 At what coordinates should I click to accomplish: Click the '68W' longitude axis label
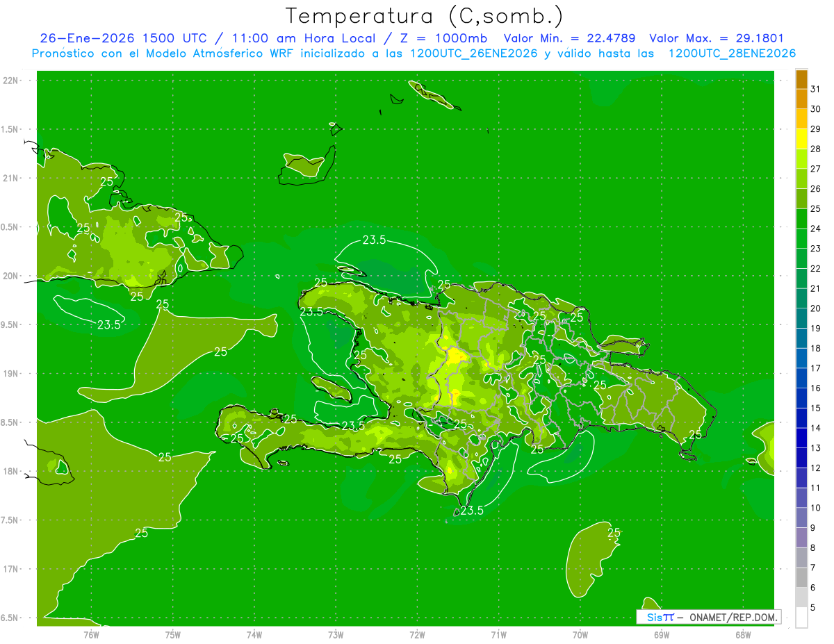tap(743, 634)
